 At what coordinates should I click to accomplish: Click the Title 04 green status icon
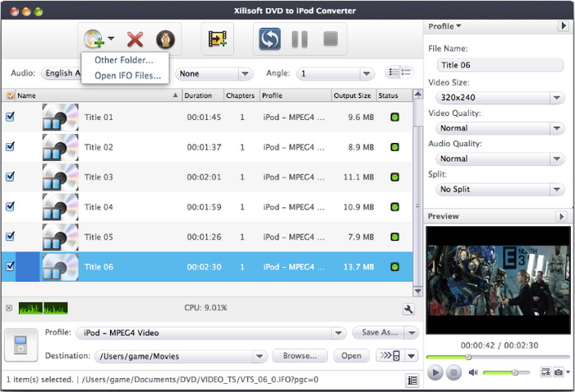click(394, 207)
